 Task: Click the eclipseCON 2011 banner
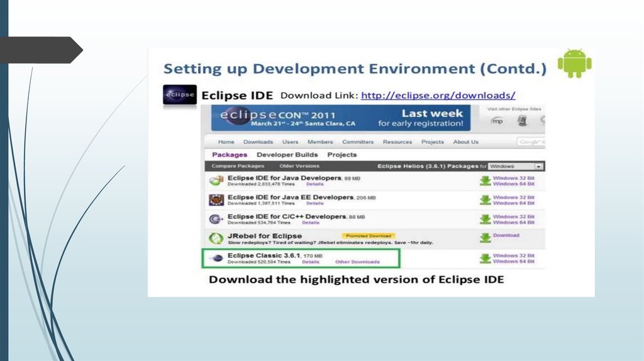point(341,118)
